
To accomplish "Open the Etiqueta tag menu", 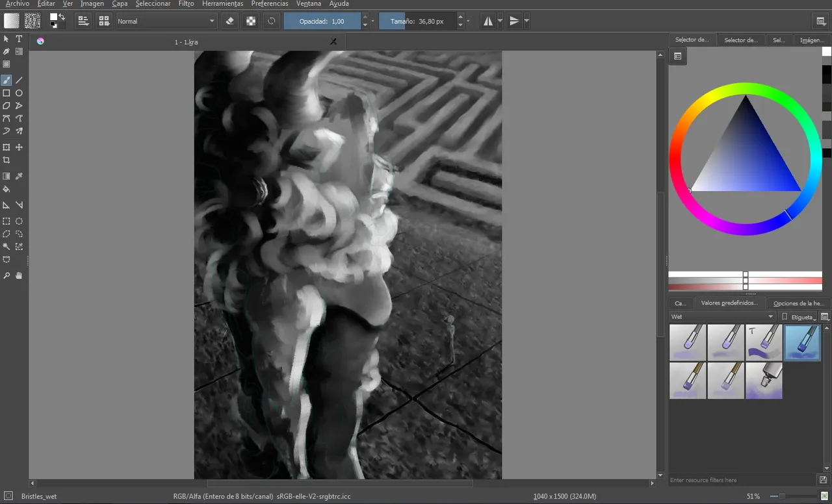I will (799, 317).
